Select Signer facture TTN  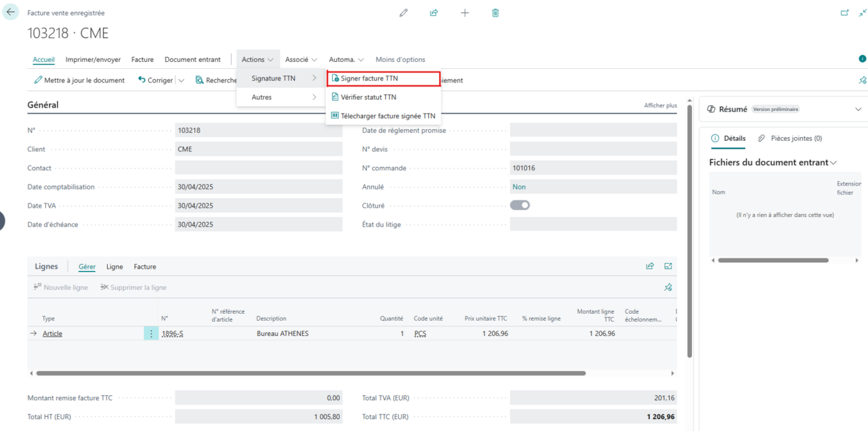point(384,79)
